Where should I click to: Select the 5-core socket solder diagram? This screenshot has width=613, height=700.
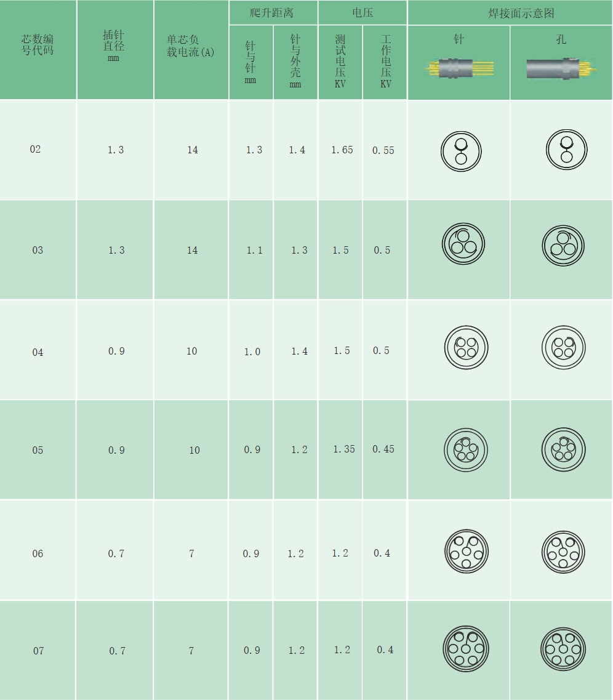563,449
